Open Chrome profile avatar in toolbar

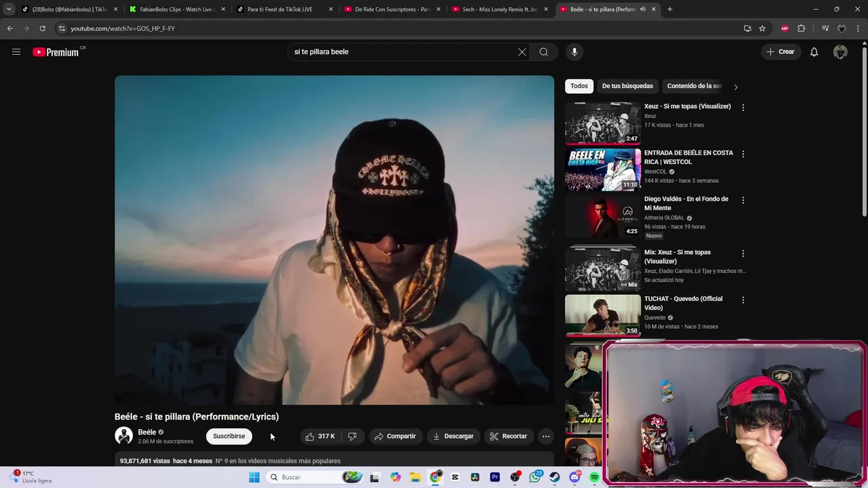(842, 28)
